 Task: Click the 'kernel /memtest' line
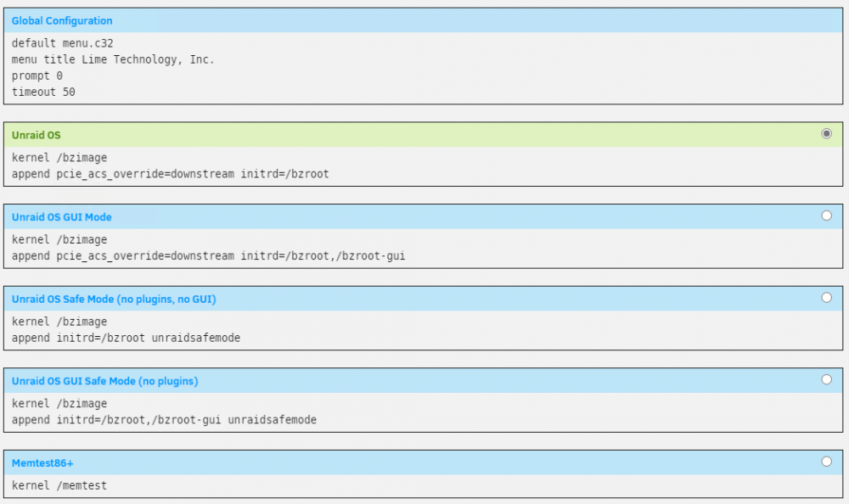click(x=59, y=485)
